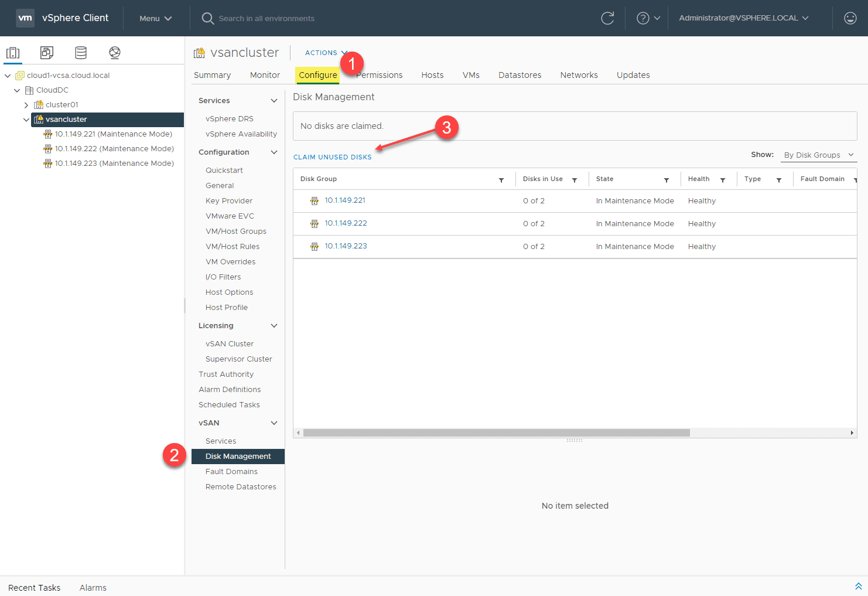This screenshot has width=868, height=596.
Task: Expand the Recent Tasks panel arrows
Action: point(858,587)
